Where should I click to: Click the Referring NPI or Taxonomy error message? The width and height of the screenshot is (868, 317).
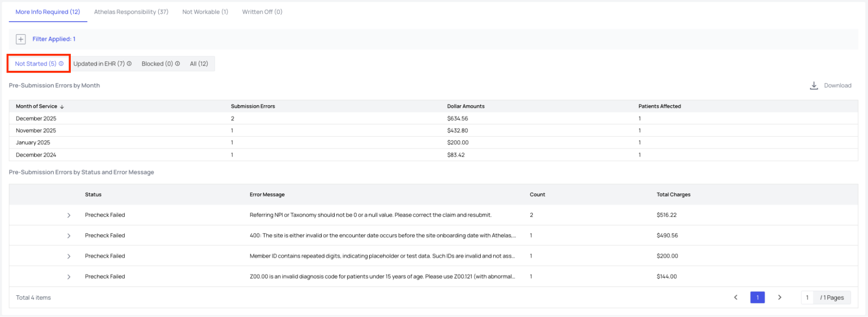pos(371,215)
